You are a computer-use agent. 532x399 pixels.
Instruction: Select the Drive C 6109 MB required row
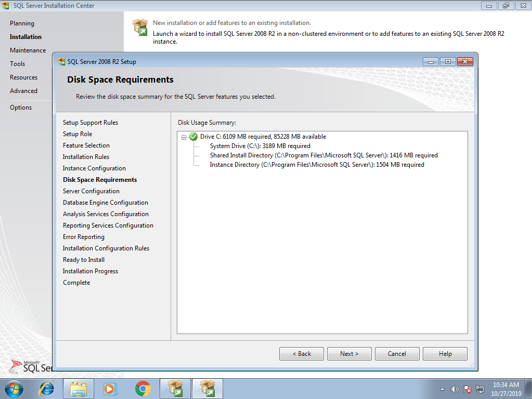pyautogui.click(x=263, y=137)
